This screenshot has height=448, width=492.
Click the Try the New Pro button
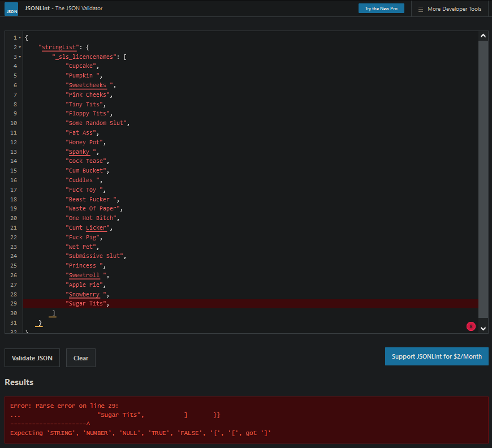[x=381, y=8]
